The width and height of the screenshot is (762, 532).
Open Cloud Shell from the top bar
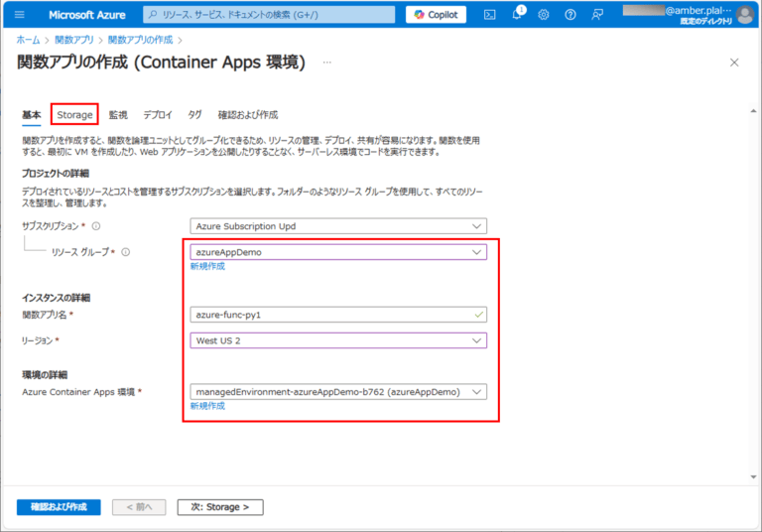click(x=489, y=14)
